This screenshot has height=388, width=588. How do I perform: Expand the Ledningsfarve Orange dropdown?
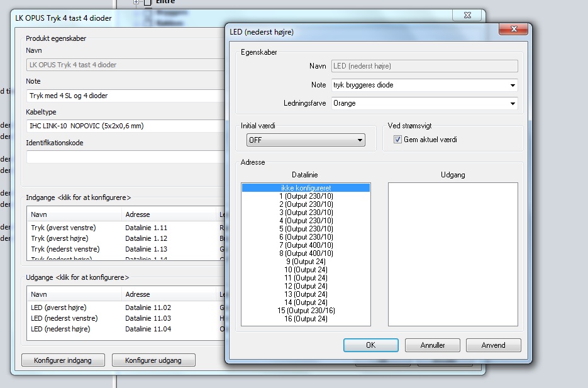(x=513, y=103)
